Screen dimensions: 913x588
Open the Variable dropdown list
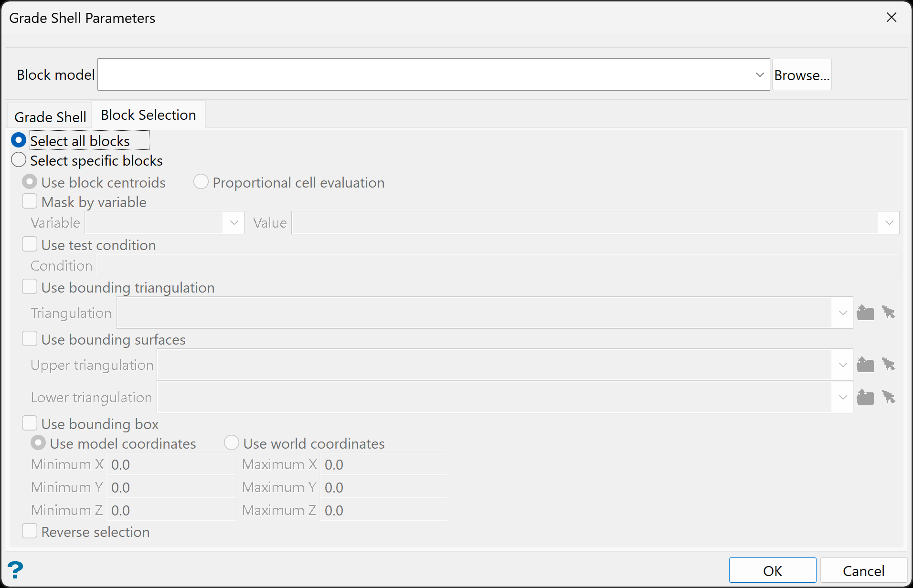pyautogui.click(x=234, y=223)
